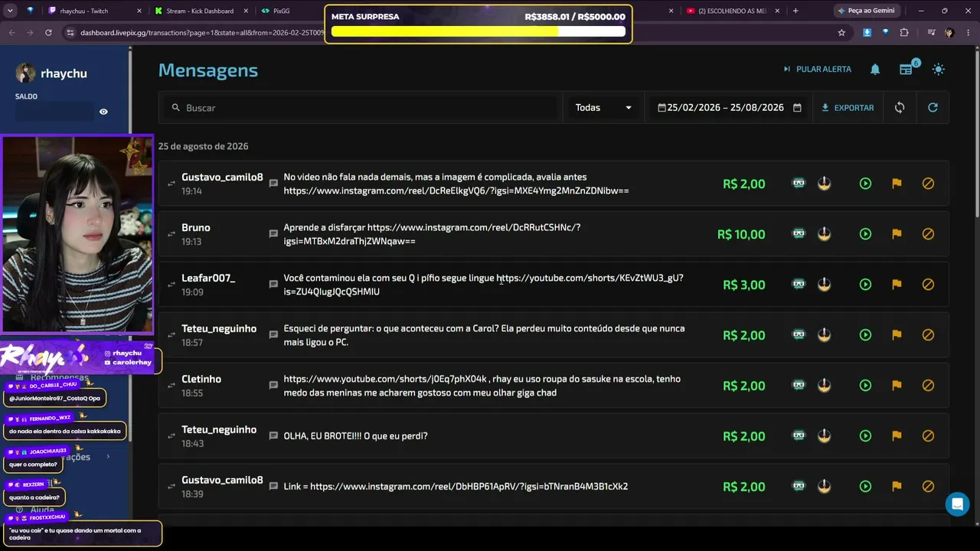Image resolution: width=980 pixels, height=551 pixels.
Task: Replay Gustavo_camilo8's 18:39 message alert
Action: (865, 487)
